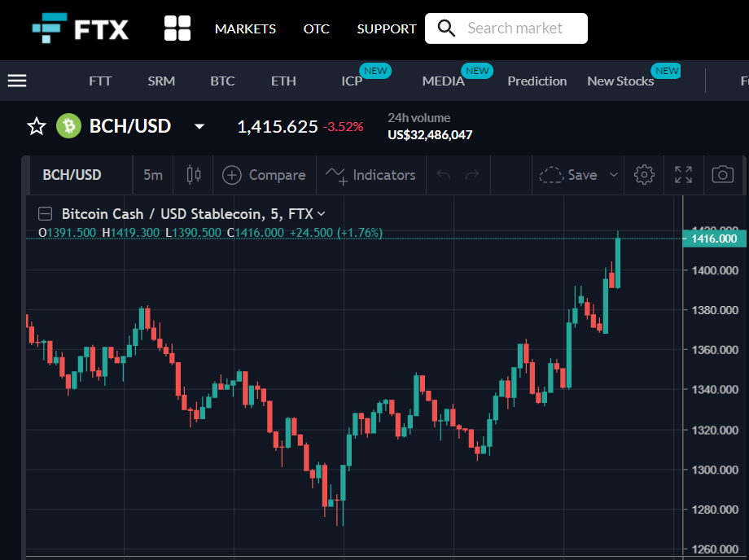Favorite BCH/USD with the star icon
749x560 pixels.
(x=37, y=126)
